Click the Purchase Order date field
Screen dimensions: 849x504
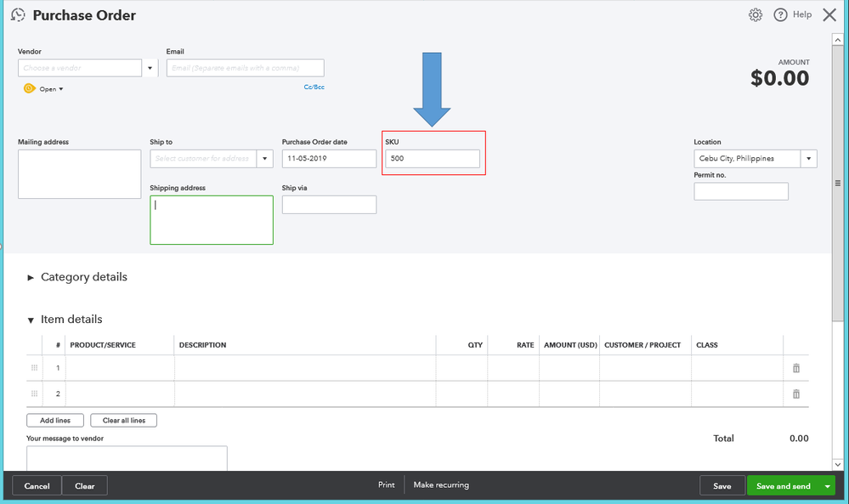click(329, 159)
